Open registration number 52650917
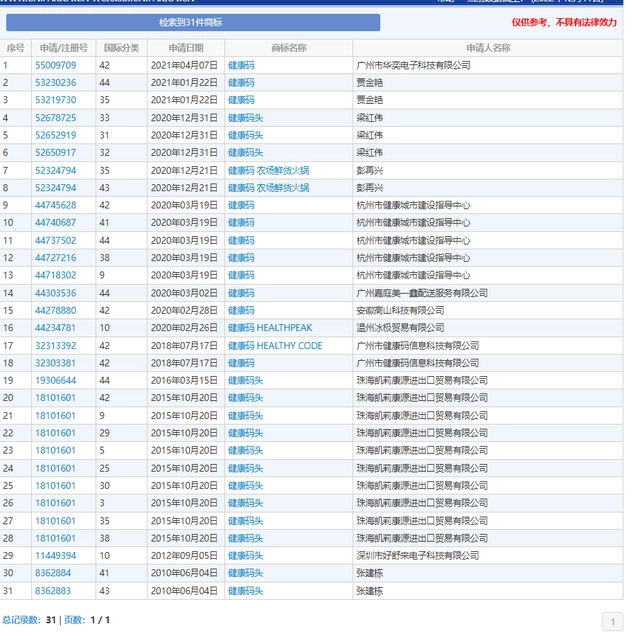 56,153
